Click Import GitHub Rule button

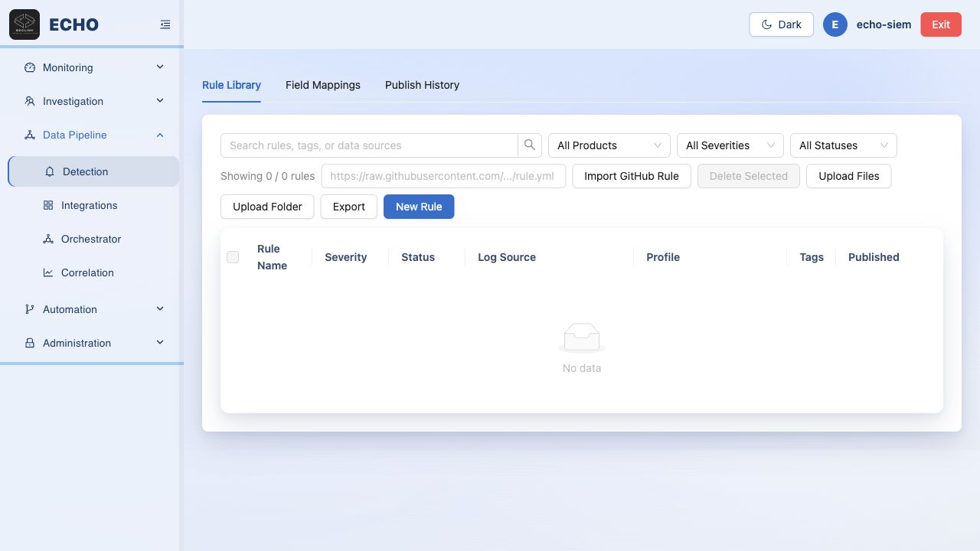coord(632,176)
